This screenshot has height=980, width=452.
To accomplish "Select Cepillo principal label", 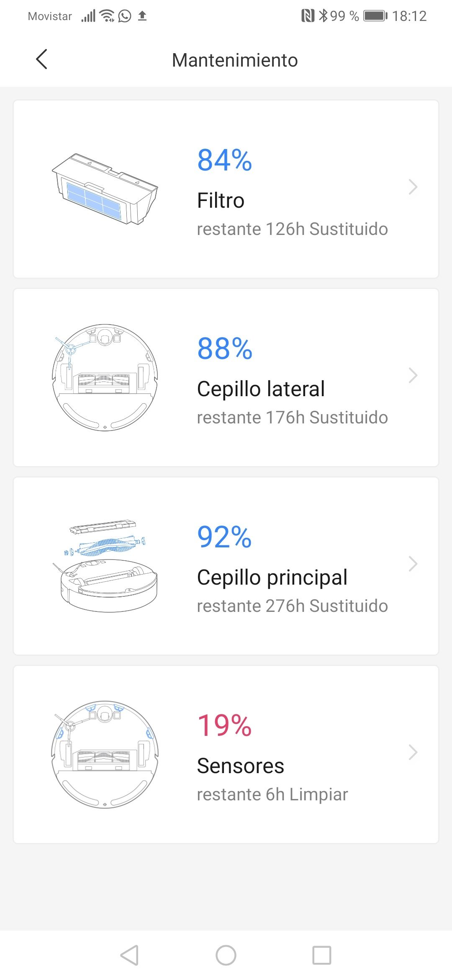I will coord(272,578).
